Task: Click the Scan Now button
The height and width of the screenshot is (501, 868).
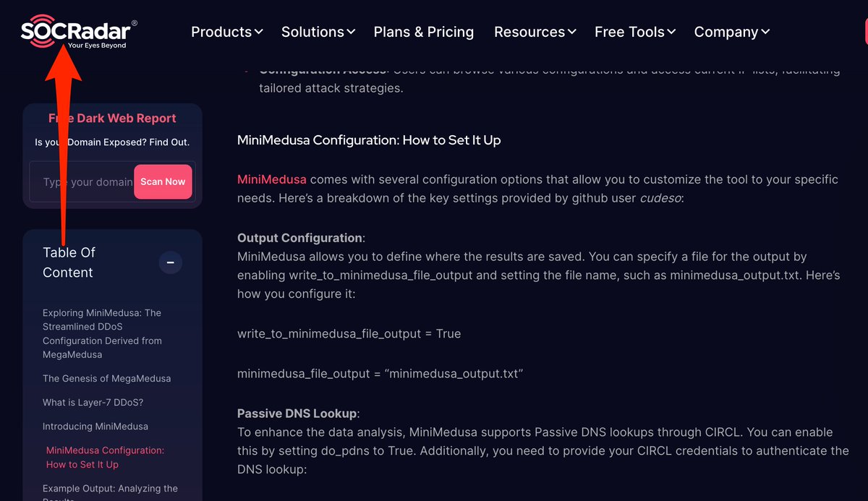Action: pyautogui.click(x=163, y=181)
